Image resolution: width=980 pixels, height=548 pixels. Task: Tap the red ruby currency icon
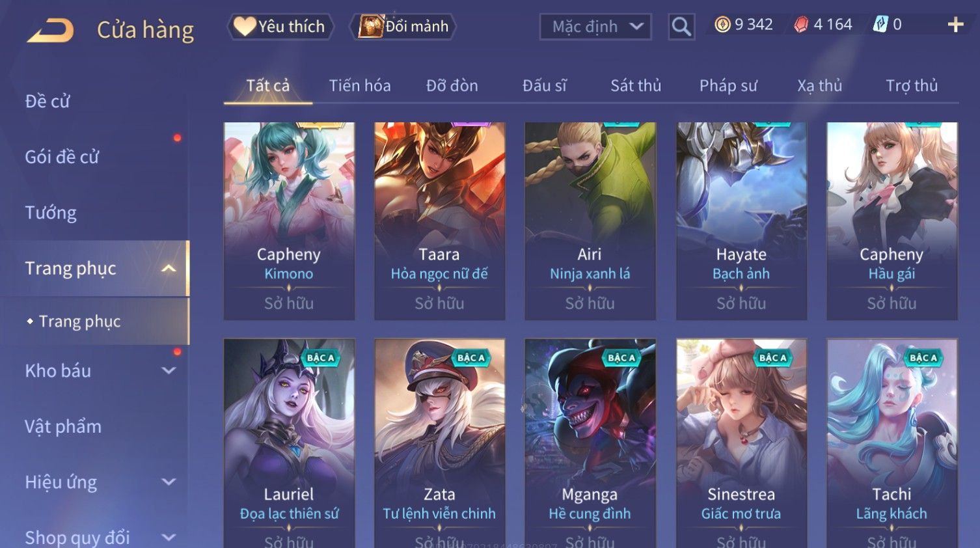(x=801, y=25)
